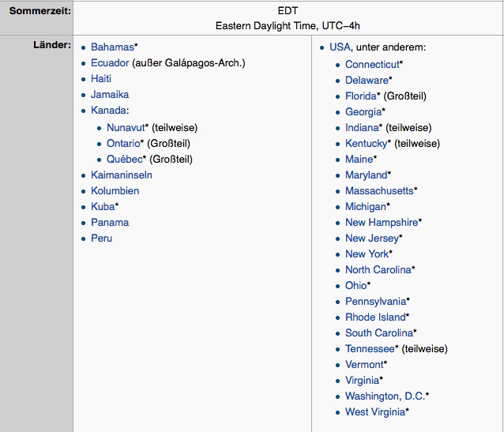Open the West Virginia link
The width and height of the screenshot is (504, 432).
coord(375,411)
